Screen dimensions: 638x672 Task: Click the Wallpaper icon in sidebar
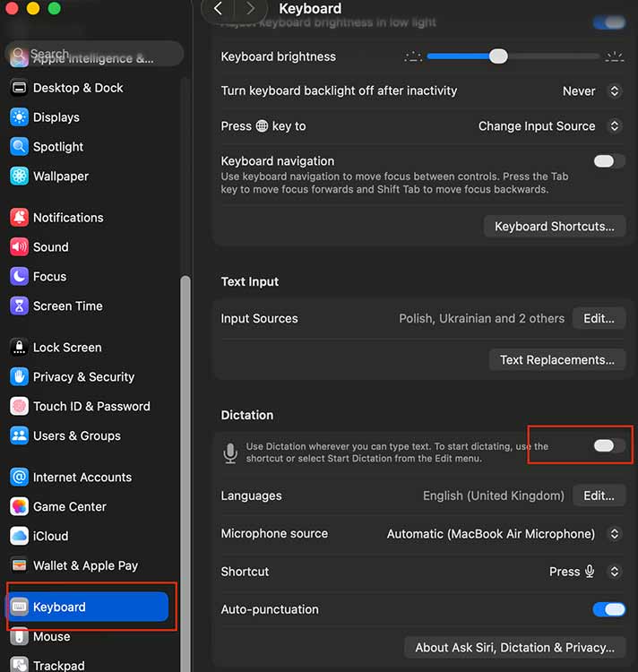pos(19,177)
